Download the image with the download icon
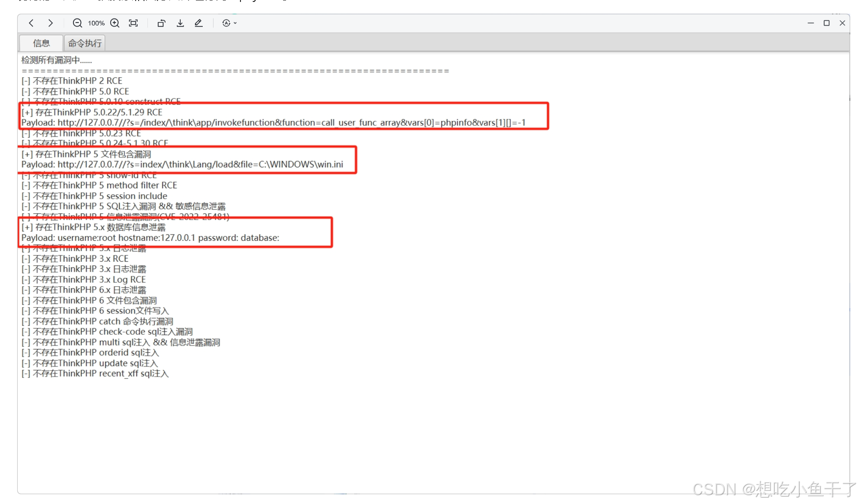860x504 pixels. [180, 23]
